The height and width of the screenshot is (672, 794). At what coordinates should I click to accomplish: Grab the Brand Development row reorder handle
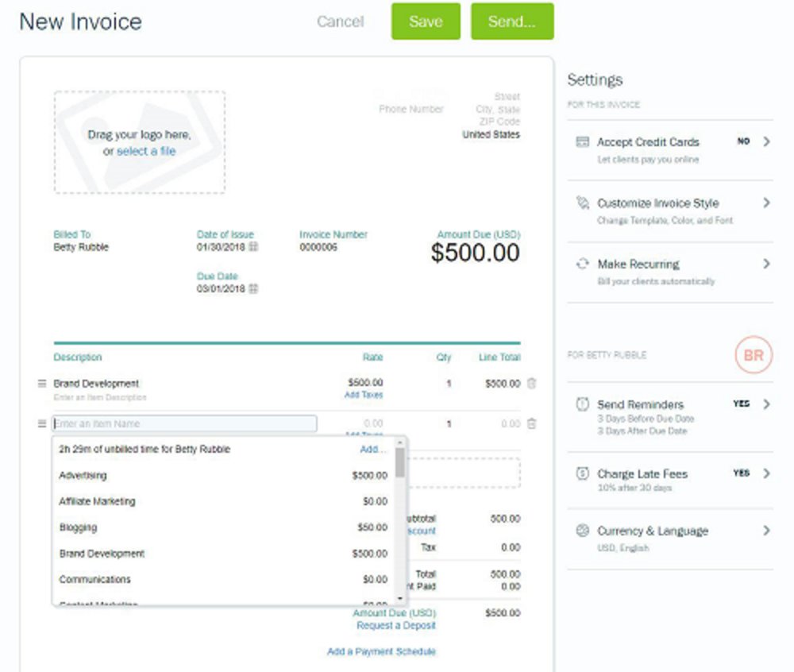42,384
